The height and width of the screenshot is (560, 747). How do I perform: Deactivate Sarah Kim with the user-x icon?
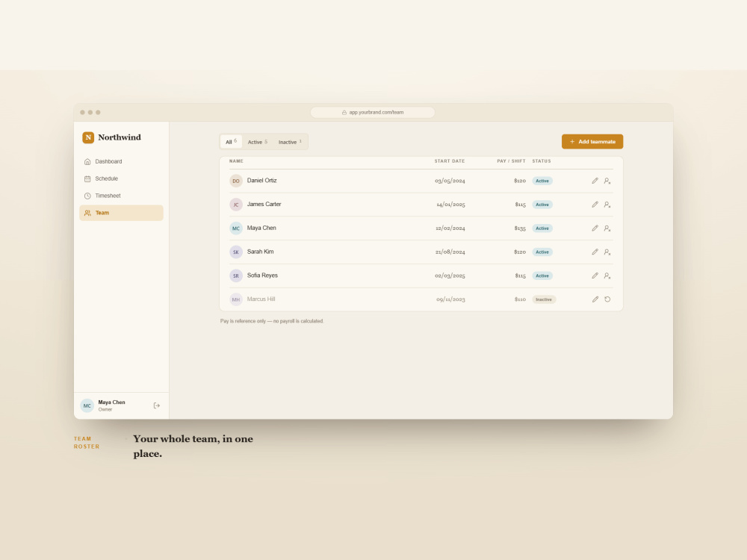tap(607, 252)
